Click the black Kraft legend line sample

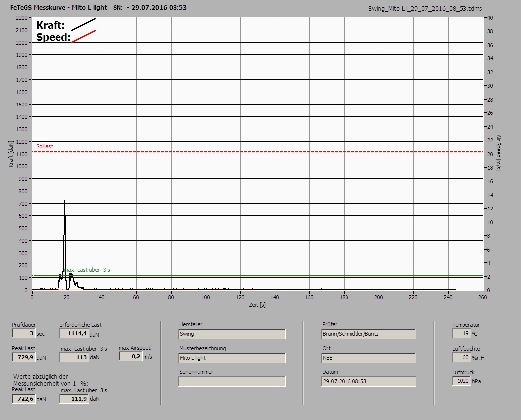tap(83, 25)
